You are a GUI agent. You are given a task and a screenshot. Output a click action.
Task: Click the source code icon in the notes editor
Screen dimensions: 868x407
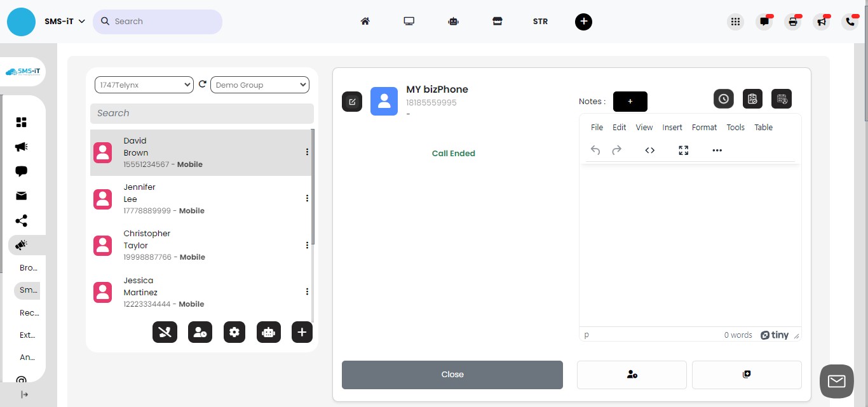649,150
